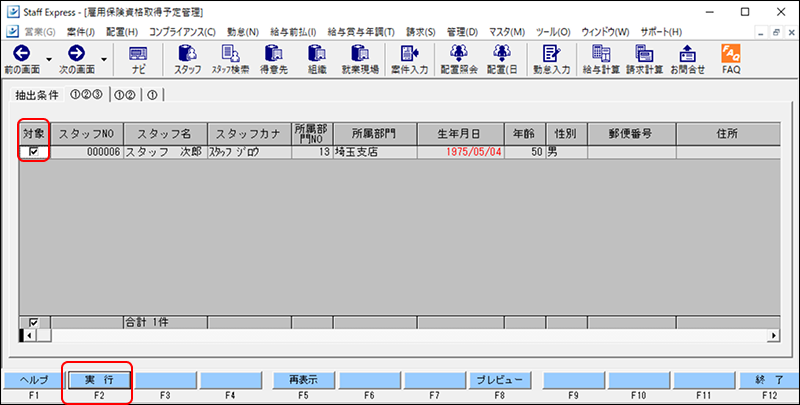Image resolution: width=800 pixels, height=405 pixels.
Task: Open 案件入力 case entry icon
Action: click(x=409, y=53)
